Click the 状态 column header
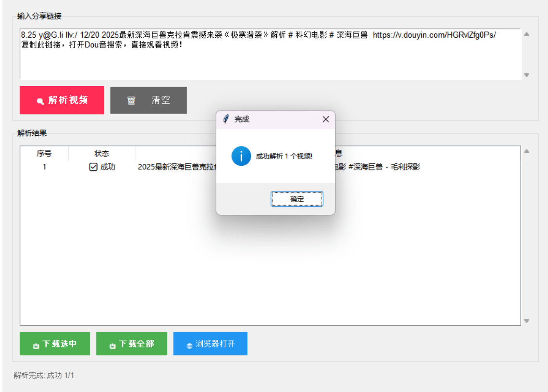 point(102,153)
